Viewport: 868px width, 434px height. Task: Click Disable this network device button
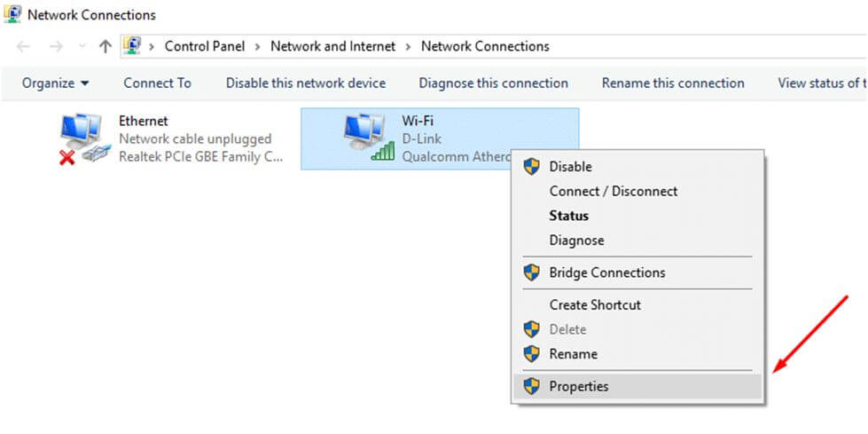click(x=305, y=83)
